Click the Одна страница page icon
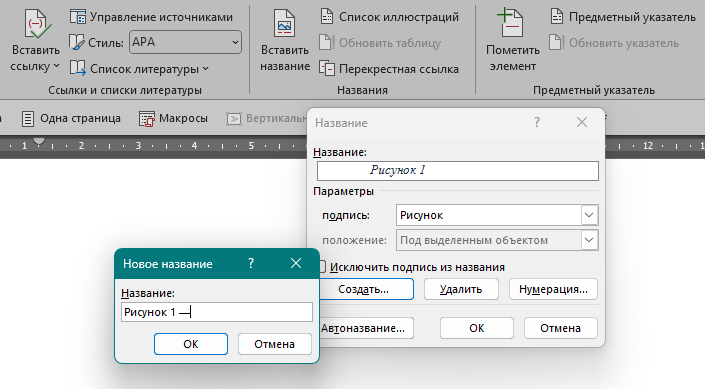The width and height of the screenshot is (705, 389). (x=28, y=119)
